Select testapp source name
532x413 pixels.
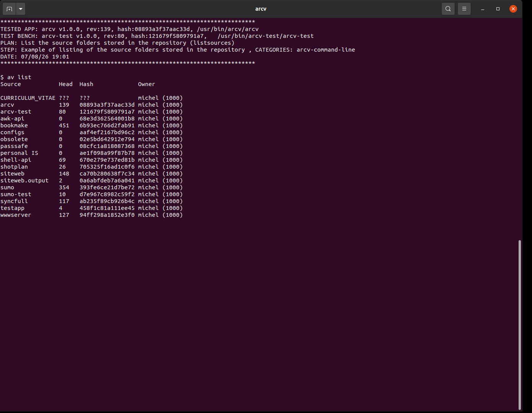click(x=12, y=208)
